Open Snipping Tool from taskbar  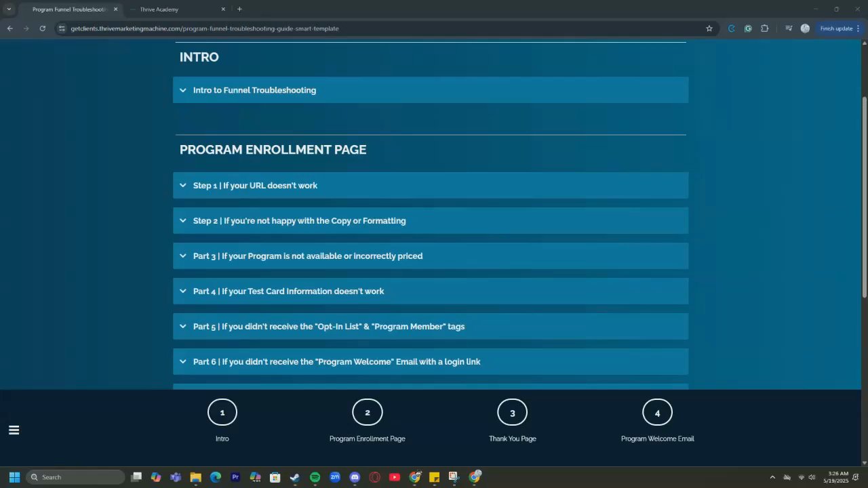pyautogui.click(x=454, y=477)
